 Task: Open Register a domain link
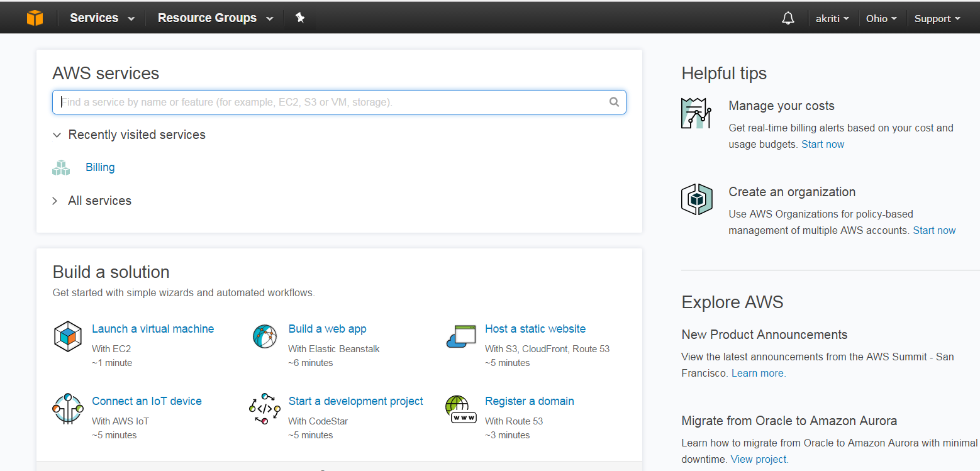530,401
